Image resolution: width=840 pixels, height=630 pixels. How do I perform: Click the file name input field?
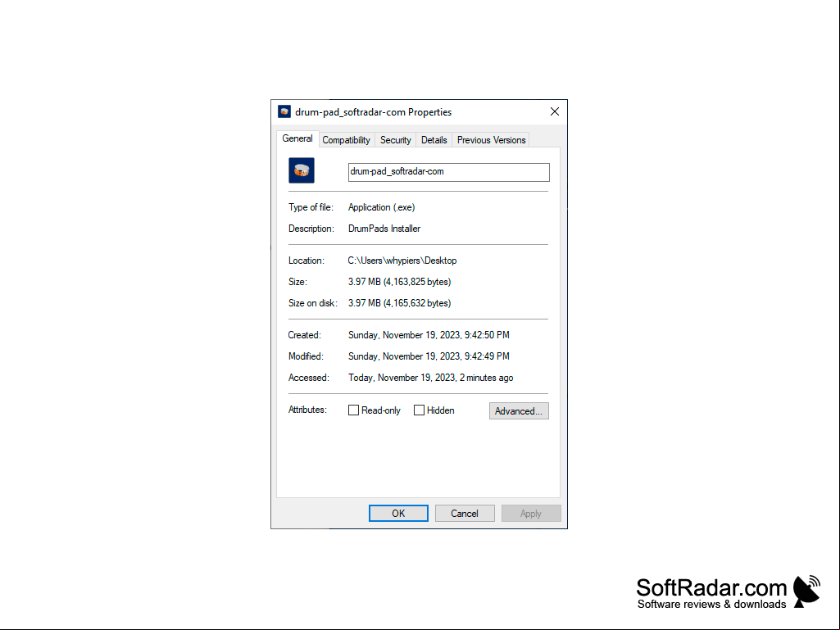click(449, 172)
